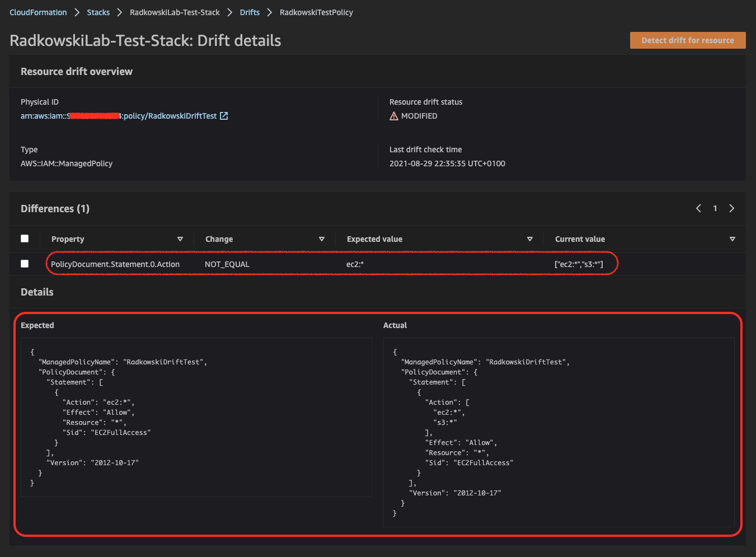This screenshot has height=557, width=756.
Task: Select page number 1 in pagination
Action: [715, 208]
